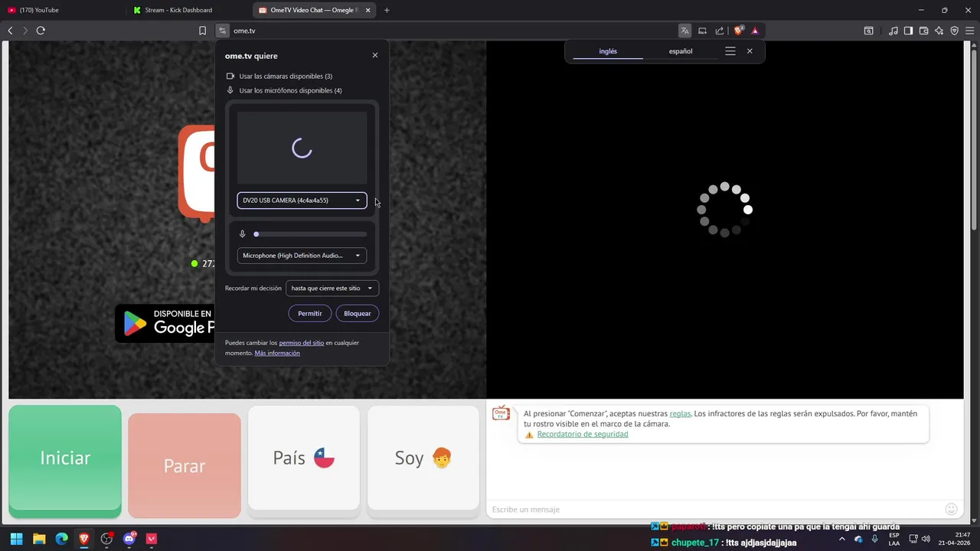Screen dimensions: 980x551
Task: Click Permitir to allow camera access
Action: click(x=310, y=313)
